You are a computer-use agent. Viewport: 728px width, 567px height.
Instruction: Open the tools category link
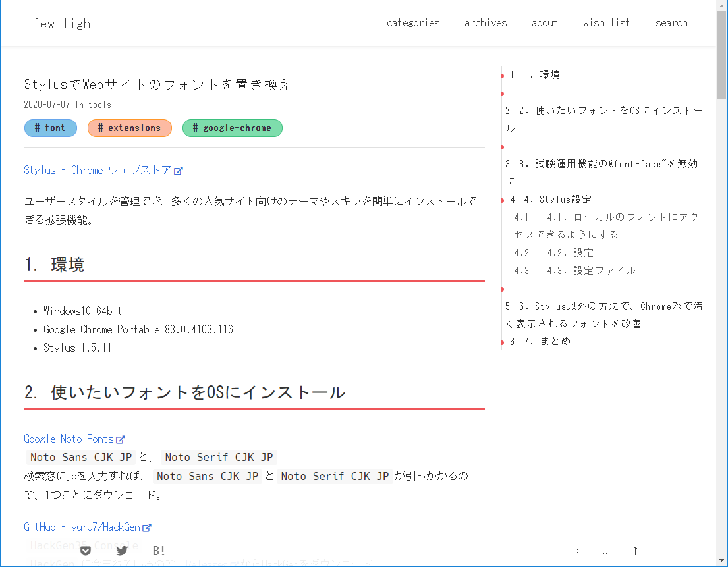(x=100, y=105)
